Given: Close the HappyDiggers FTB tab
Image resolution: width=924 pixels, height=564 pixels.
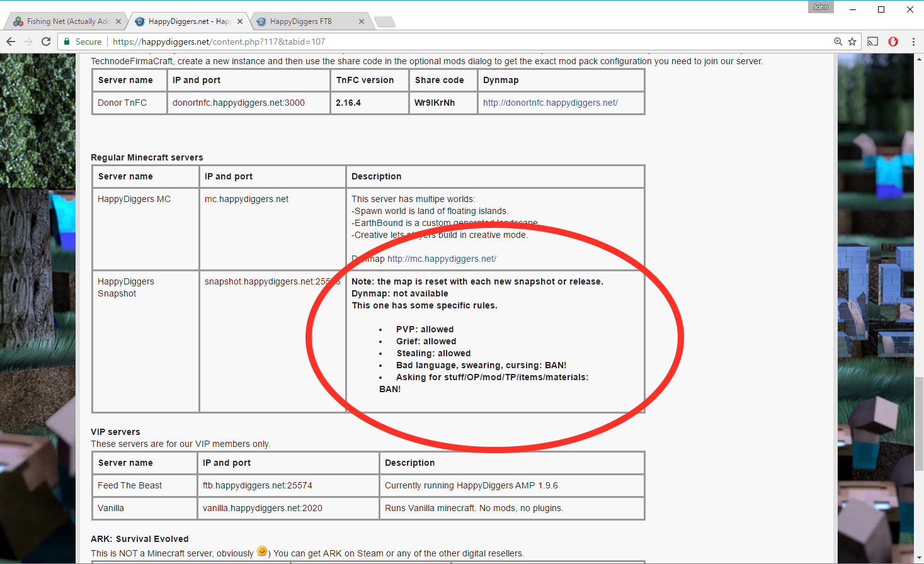Looking at the screenshot, I should point(362,21).
